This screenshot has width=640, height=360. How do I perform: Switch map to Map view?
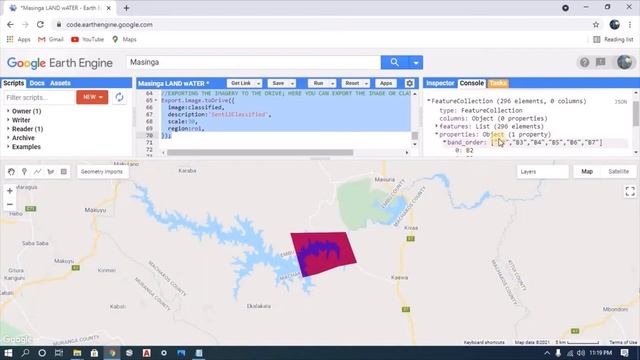tap(587, 171)
